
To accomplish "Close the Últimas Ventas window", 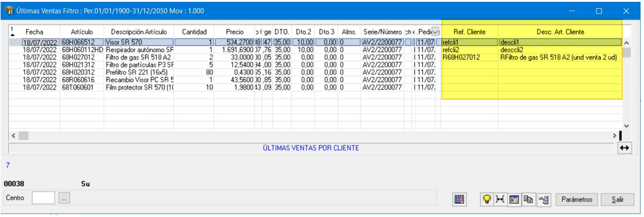I will coord(626,11).
